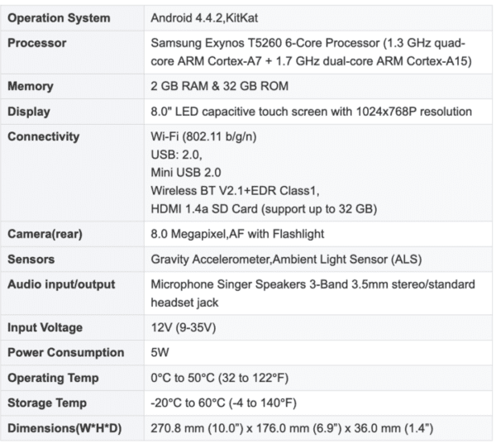Screen dimensions: 496x448
Task: Click the Operating Temp row label
Action: pos(53,378)
